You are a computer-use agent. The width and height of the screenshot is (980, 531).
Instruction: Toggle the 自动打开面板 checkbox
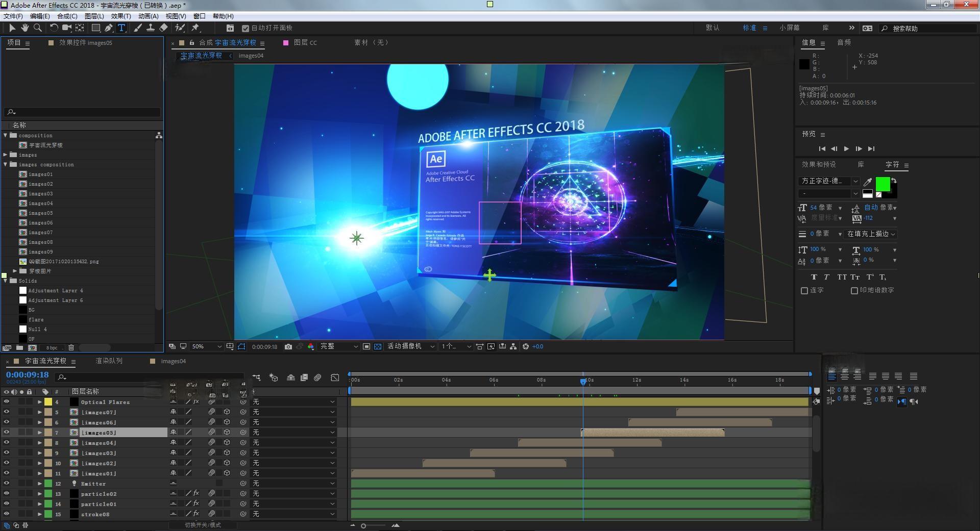click(x=246, y=29)
